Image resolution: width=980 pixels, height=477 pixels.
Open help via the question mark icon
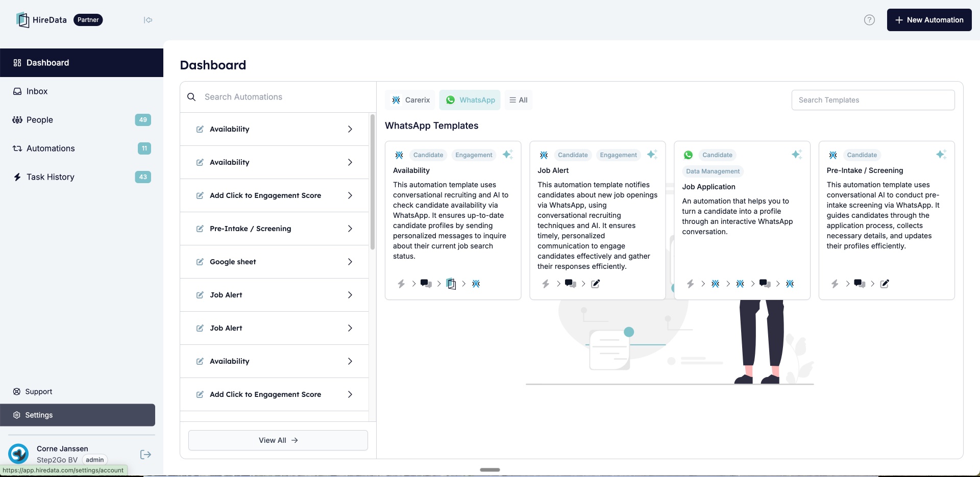tap(869, 20)
